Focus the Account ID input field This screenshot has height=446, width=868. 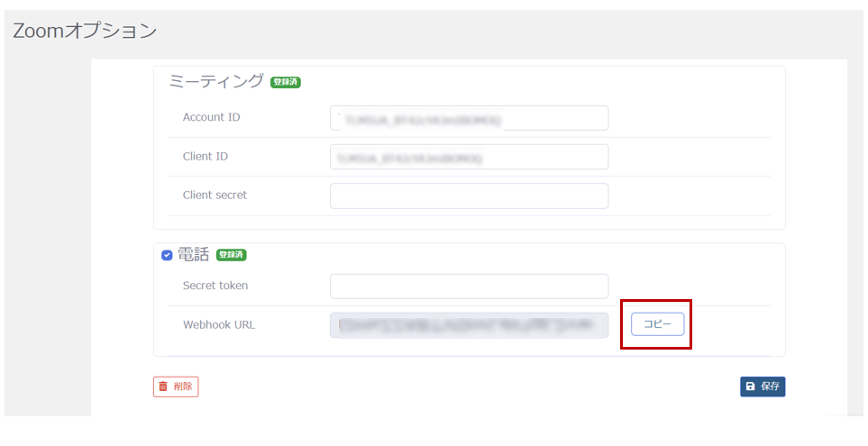[469, 118]
